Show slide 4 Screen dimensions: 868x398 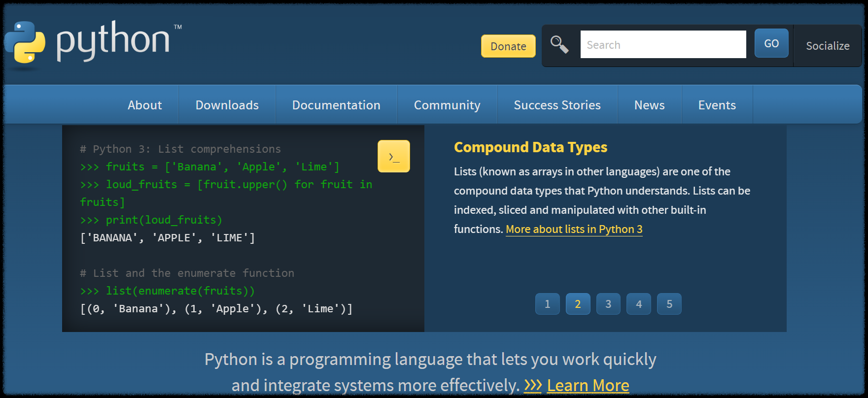point(639,304)
